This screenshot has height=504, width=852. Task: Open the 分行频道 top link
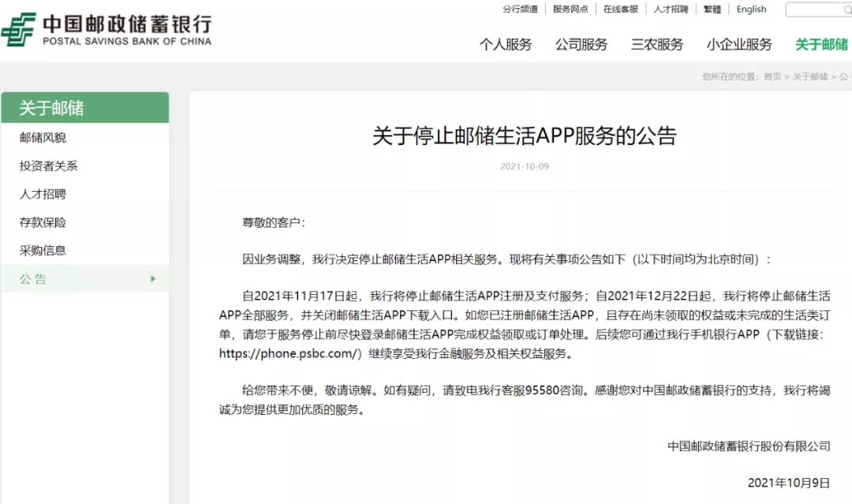pyautogui.click(x=520, y=9)
